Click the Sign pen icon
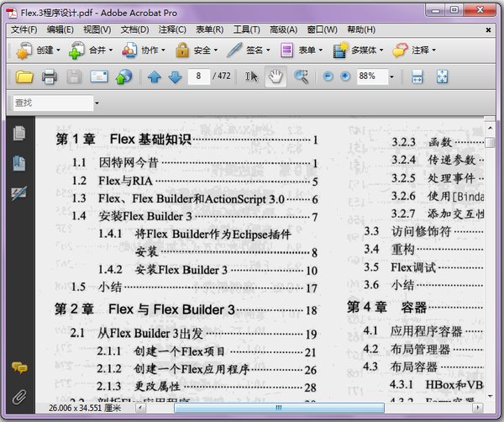 [x=234, y=50]
